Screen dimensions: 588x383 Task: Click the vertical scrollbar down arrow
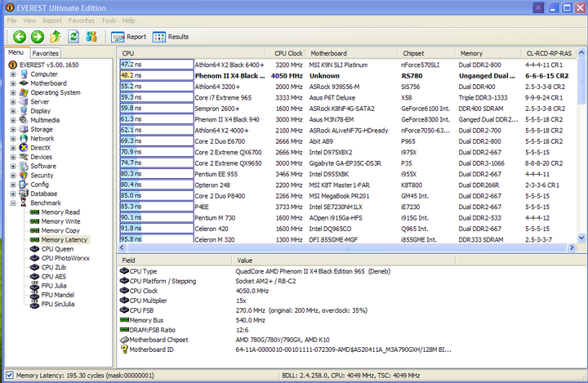(581, 238)
